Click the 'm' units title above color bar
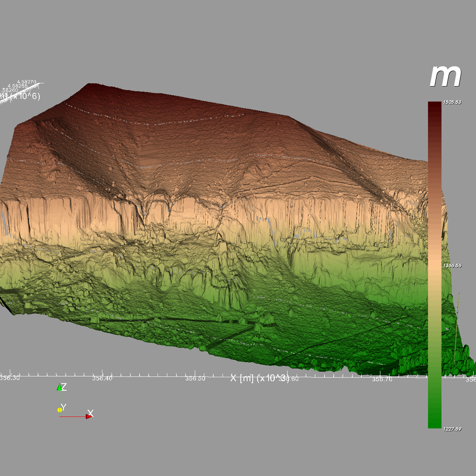 coord(445,76)
